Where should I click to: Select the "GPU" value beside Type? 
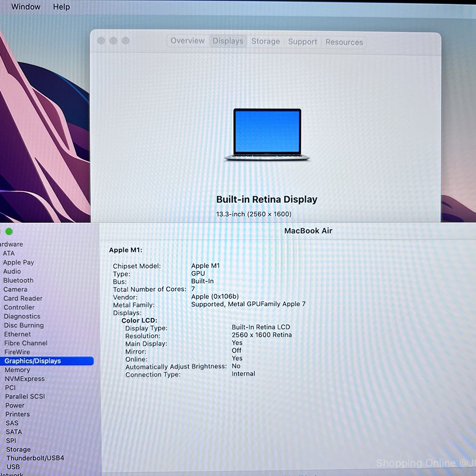pos(198,273)
